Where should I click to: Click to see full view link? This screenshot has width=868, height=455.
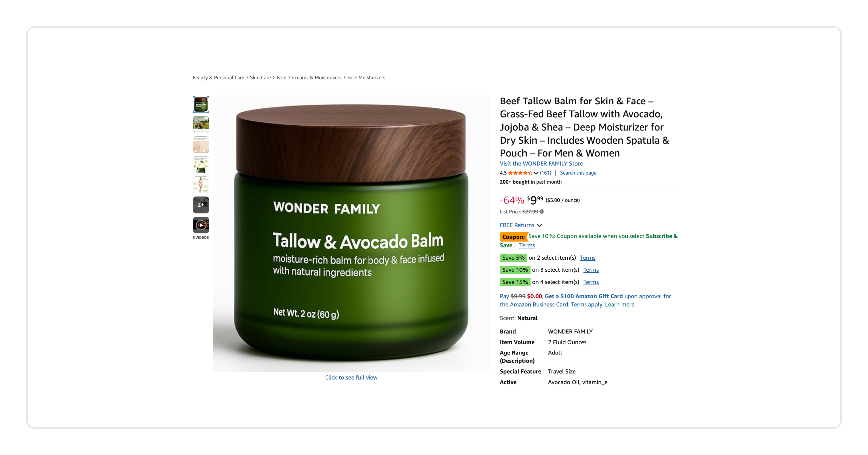coord(351,378)
